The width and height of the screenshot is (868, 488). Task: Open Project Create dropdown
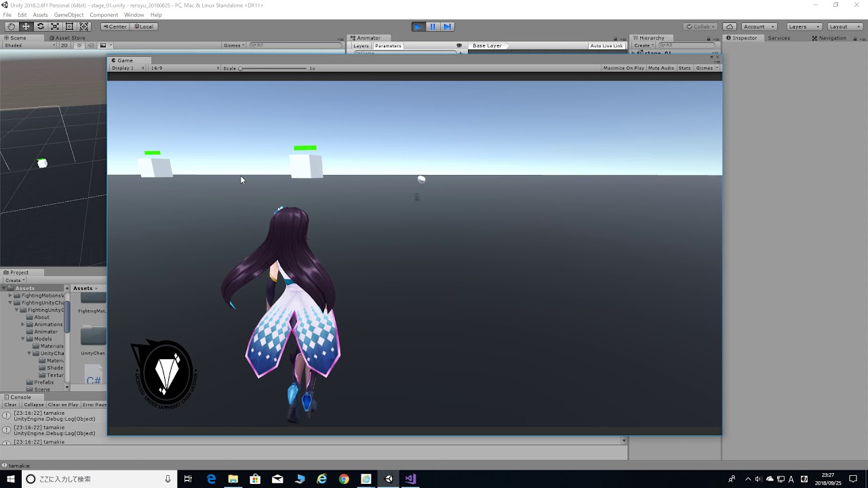point(15,280)
